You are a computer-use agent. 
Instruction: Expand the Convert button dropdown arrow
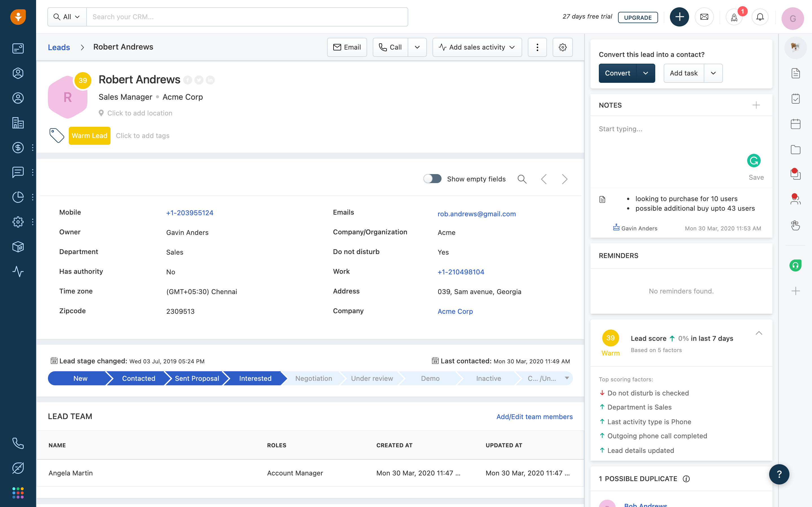tap(645, 73)
